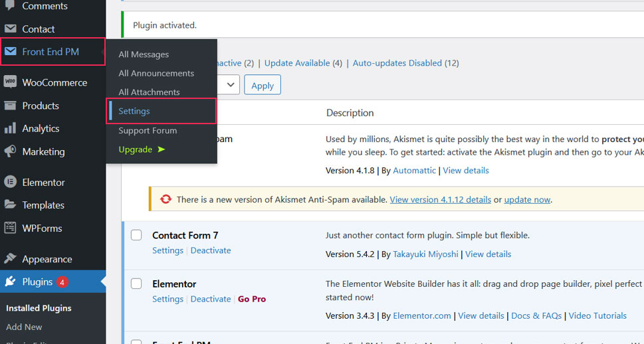The image size is (644, 344).
Task: Filter by Update Available plugins
Action: click(x=297, y=63)
